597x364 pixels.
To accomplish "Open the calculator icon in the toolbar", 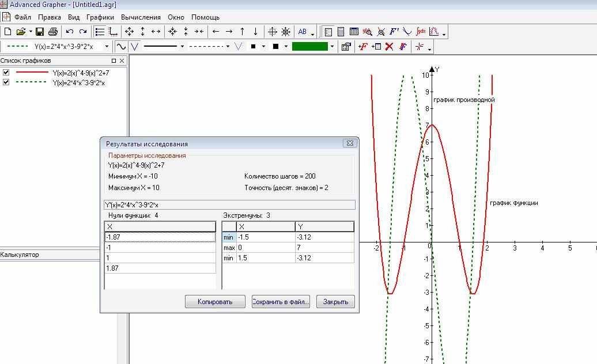I will tap(341, 32).
